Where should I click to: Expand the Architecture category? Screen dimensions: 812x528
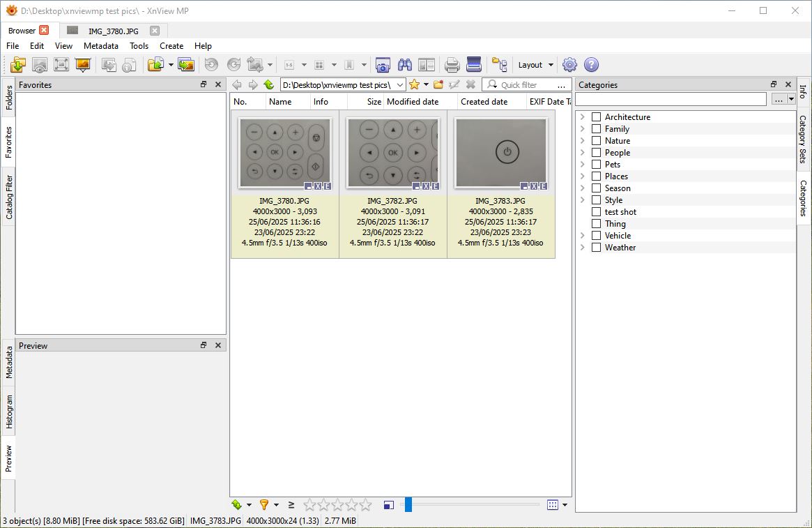pyautogui.click(x=583, y=117)
